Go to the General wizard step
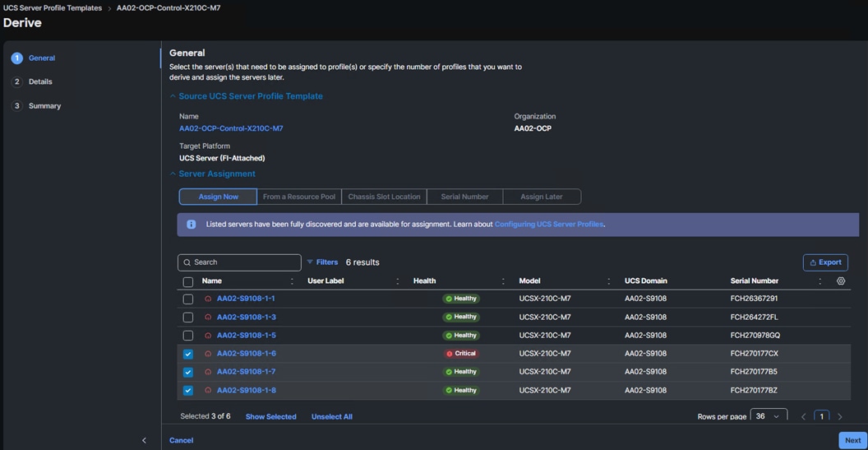Image resolution: width=868 pixels, height=450 pixels. (x=33, y=58)
